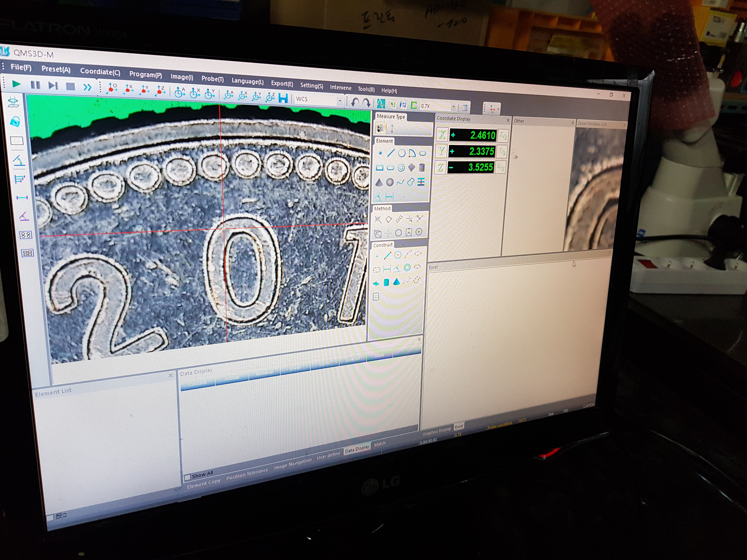This screenshot has width=747, height=560.
Task: Switch to the Excel tab
Action: pos(459,427)
